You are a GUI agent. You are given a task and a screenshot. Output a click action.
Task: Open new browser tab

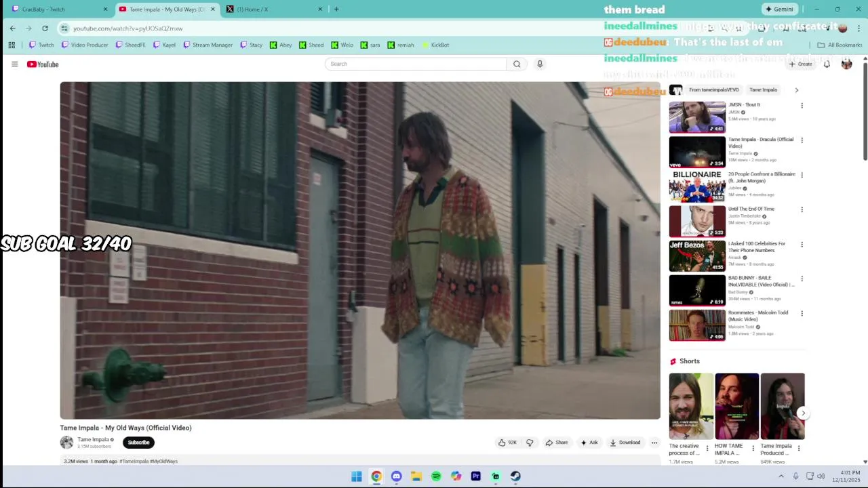(336, 9)
